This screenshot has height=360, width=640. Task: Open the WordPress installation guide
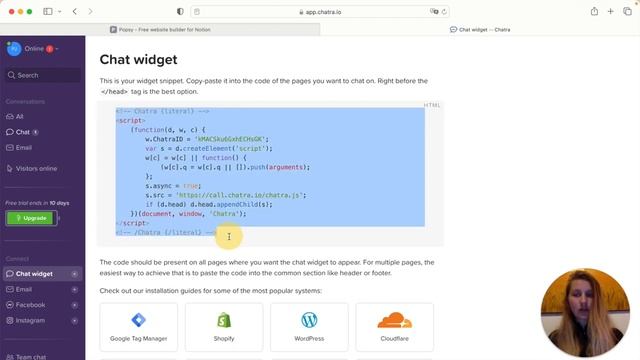(x=309, y=327)
